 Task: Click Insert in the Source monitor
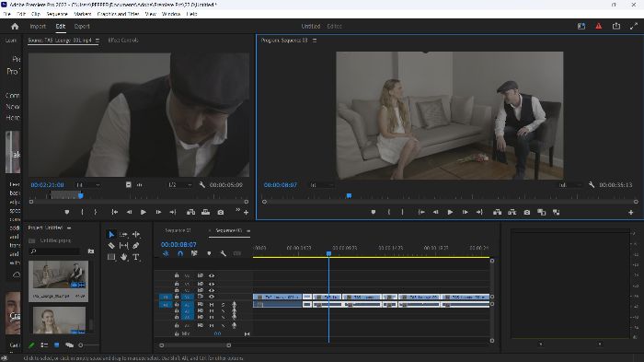tap(191, 212)
